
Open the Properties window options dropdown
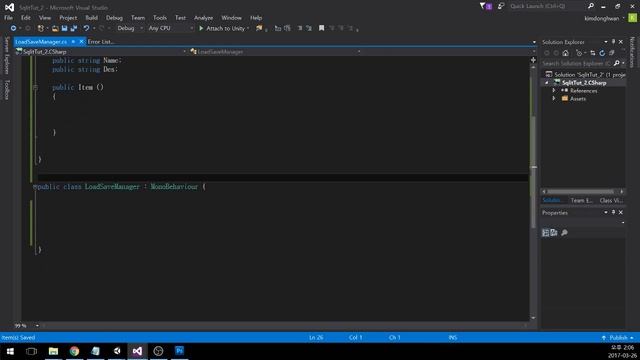pos(606,212)
